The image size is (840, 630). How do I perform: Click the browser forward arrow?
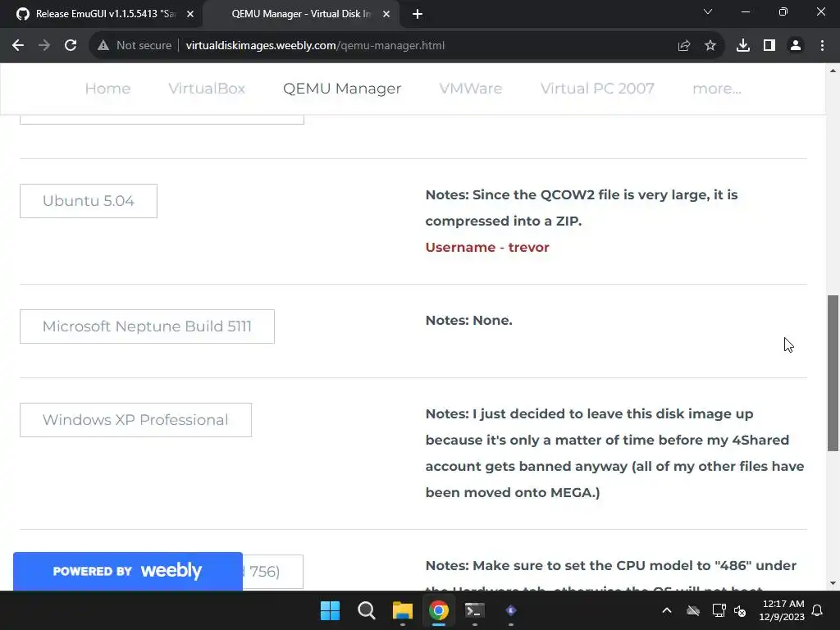(x=44, y=46)
